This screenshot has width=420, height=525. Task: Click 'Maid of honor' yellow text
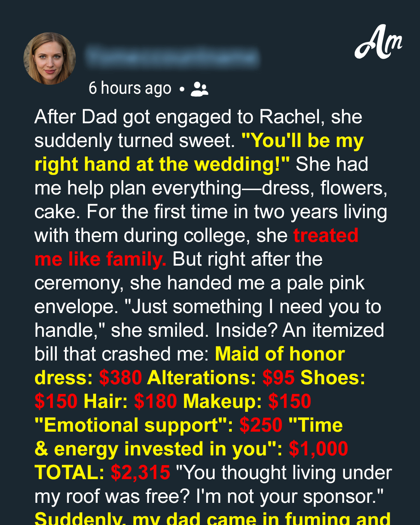tap(280, 354)
